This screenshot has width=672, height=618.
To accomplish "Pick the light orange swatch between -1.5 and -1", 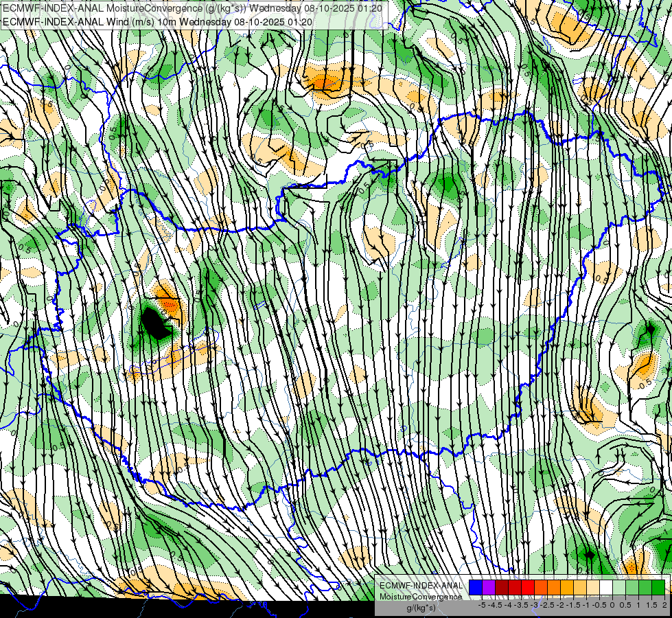I will [x=580, y=587].
